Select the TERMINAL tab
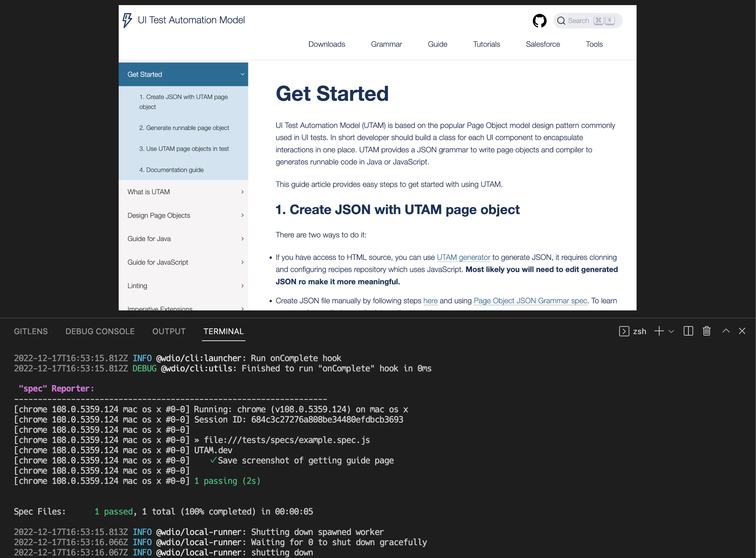This screenshot has width=756, height=558. 224,331
